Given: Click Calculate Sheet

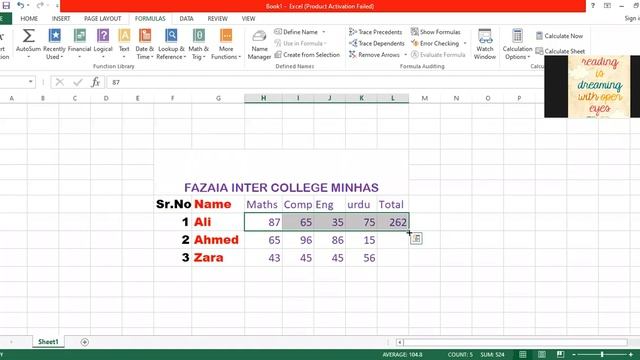Looking at the screenshot, I should coord(560,51).
